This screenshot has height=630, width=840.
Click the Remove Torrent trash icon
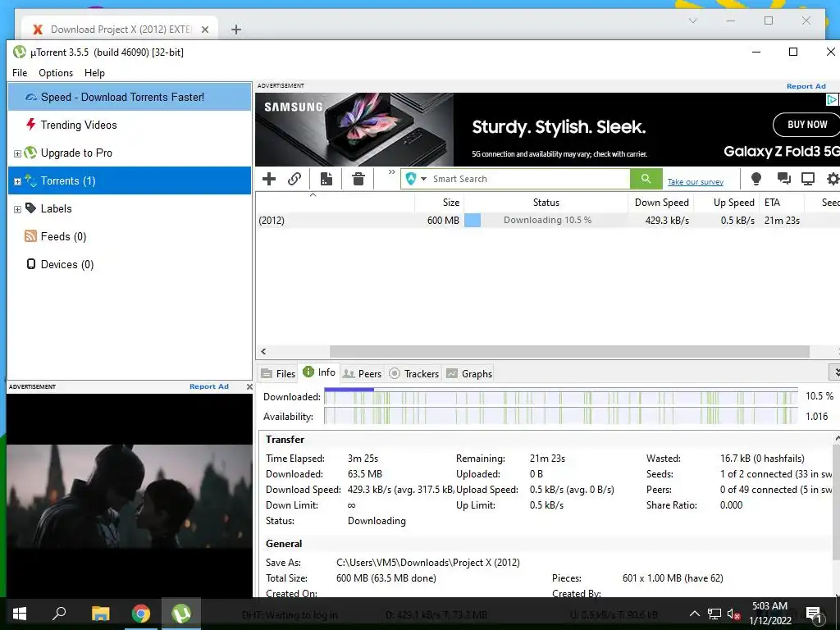(x=358, y=179)
